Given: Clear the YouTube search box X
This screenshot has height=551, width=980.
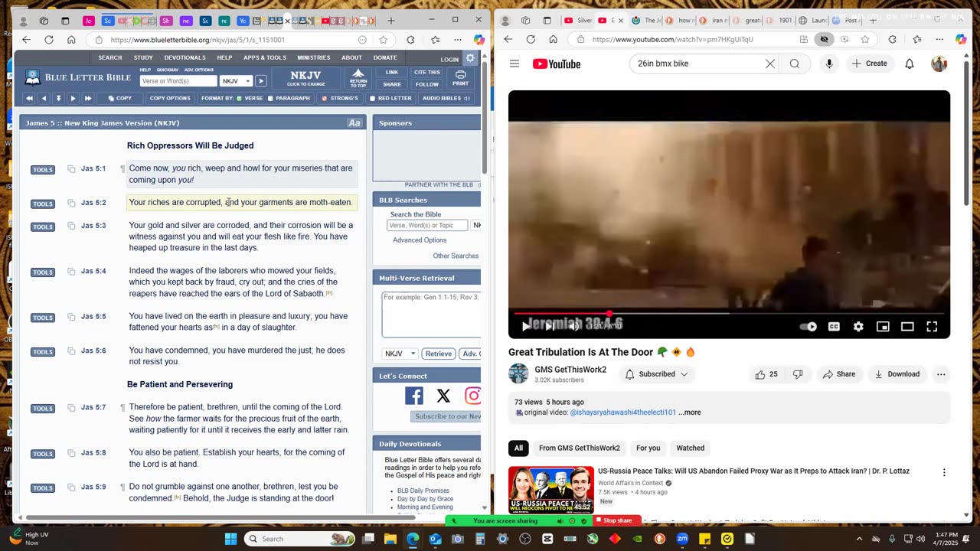Looking at the screenshot, I should [770, 64].
